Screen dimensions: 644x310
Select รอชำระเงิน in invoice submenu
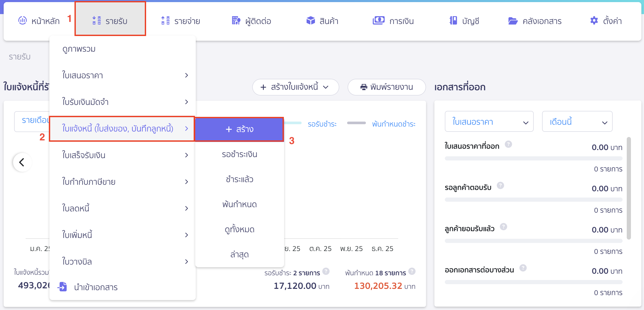(x=239, y=154)
